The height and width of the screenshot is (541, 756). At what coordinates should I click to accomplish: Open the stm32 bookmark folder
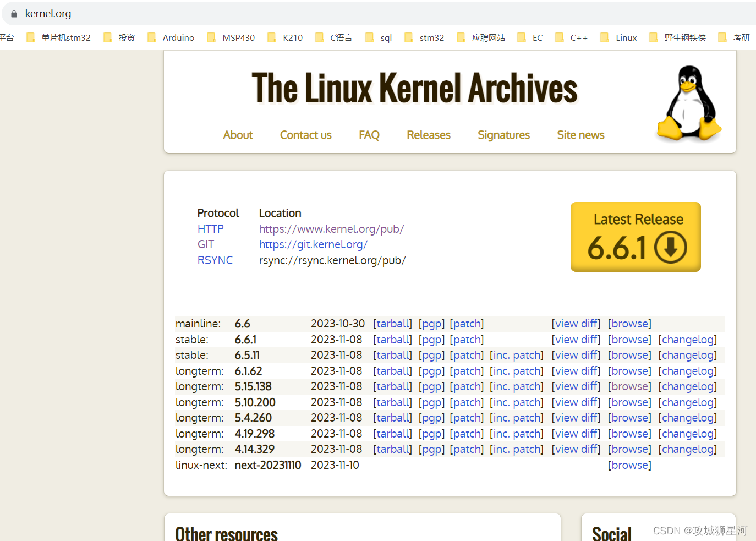424,37
